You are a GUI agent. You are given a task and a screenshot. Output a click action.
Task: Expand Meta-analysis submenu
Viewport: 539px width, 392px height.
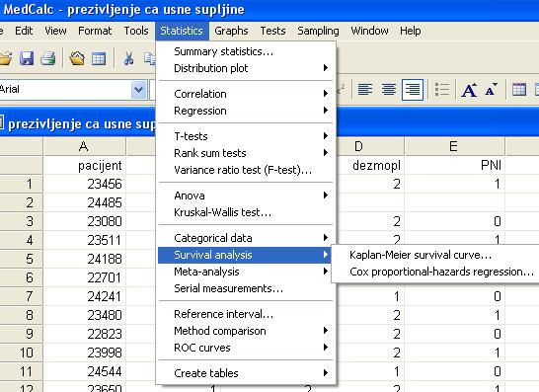click(247, 272)
